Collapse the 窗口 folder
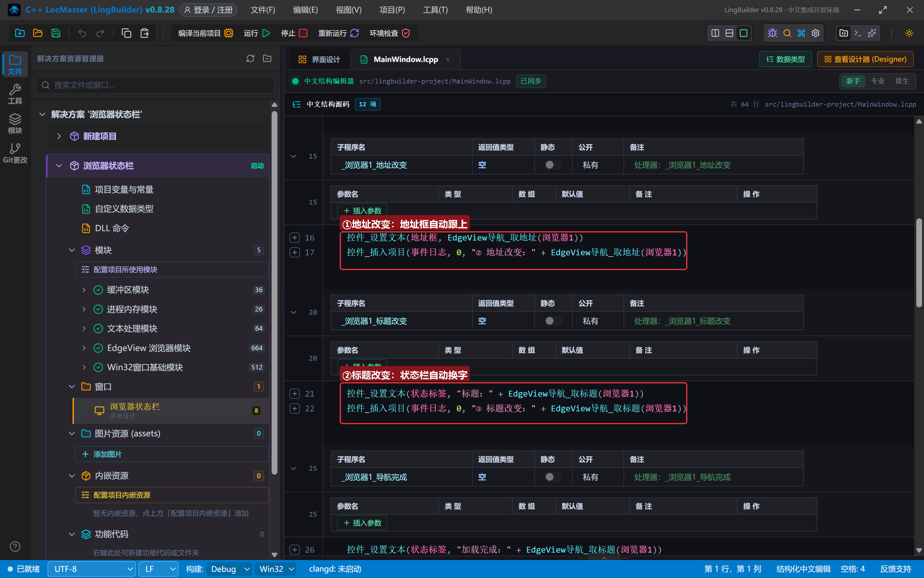Image resolution: width=924 pixels, height=578 pixels. pos(72,387)
